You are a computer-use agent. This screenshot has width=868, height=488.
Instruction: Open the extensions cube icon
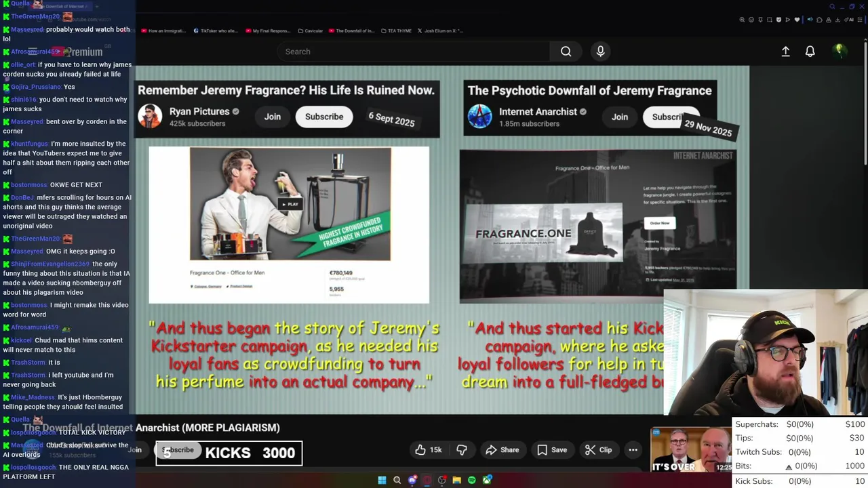point(819,20)
